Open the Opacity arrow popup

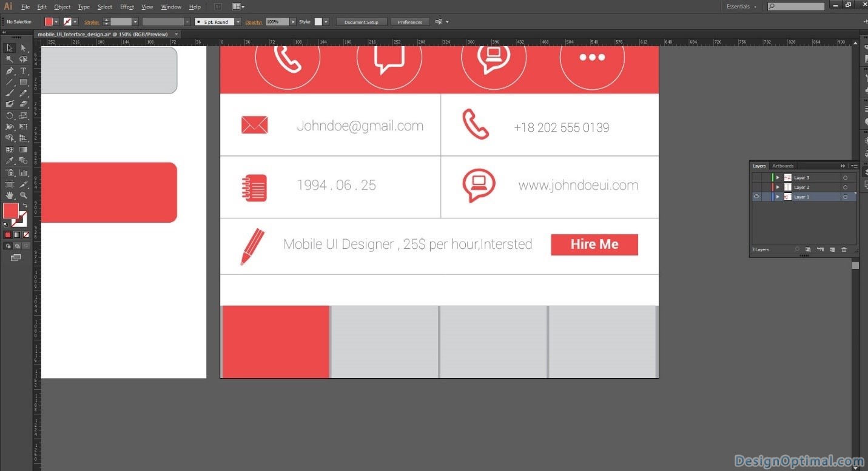[293, 22]
